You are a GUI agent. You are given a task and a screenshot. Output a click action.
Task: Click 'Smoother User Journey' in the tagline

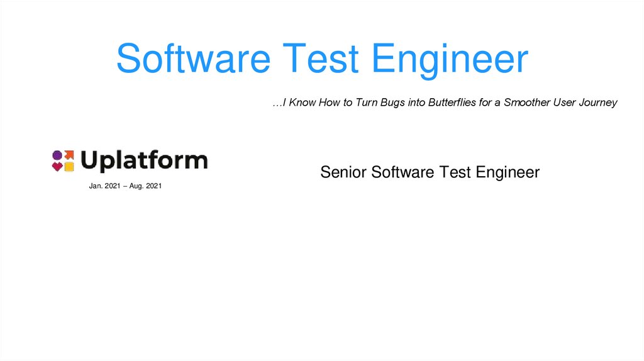(560, 102)
